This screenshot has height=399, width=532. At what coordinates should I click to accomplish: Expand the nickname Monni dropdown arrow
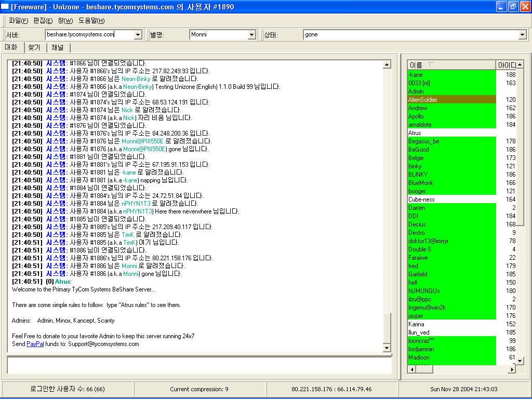(x=251, y=35)
